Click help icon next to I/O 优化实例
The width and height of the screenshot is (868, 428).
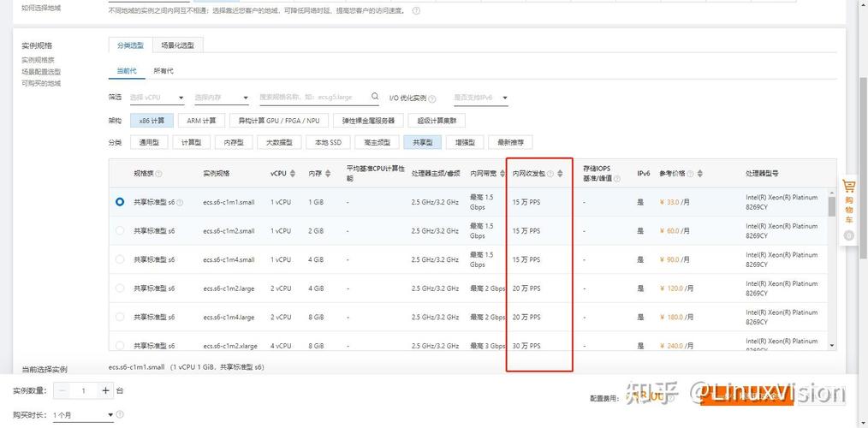432,98
